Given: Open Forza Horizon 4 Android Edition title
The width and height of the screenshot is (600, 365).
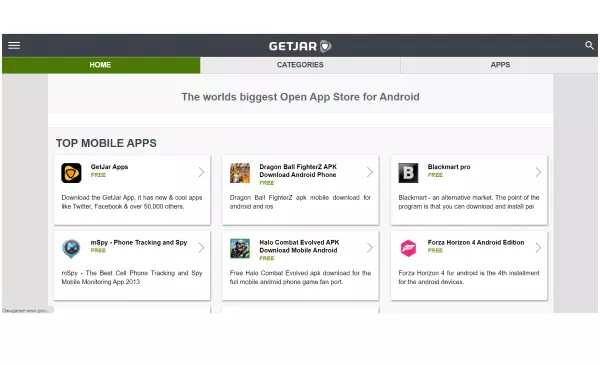Looking at the screenshot, I should pos(476,243).
